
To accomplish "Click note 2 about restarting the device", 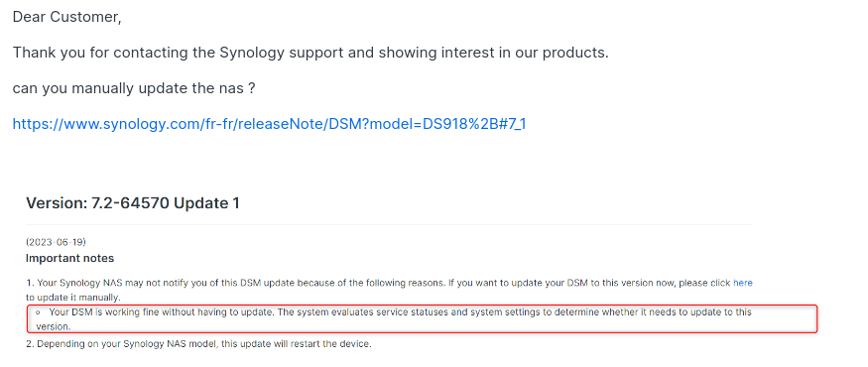I will point(198,344).
